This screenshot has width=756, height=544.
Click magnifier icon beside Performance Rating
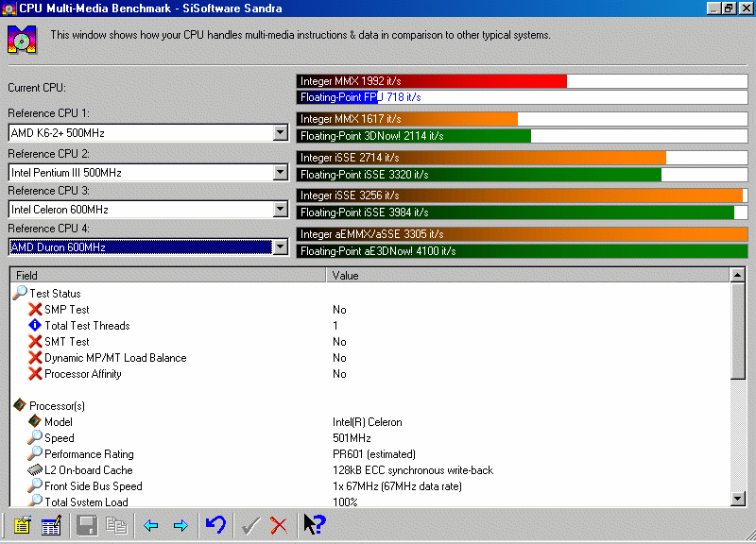click(35, 453)
